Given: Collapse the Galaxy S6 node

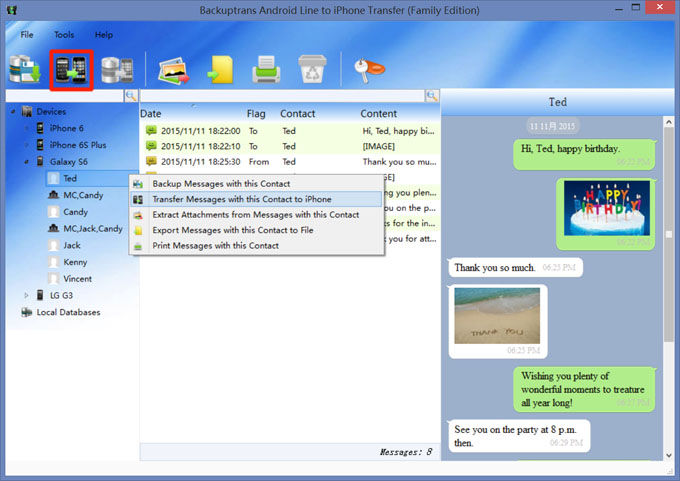Looking at the screenshot, I should [26, 162].
